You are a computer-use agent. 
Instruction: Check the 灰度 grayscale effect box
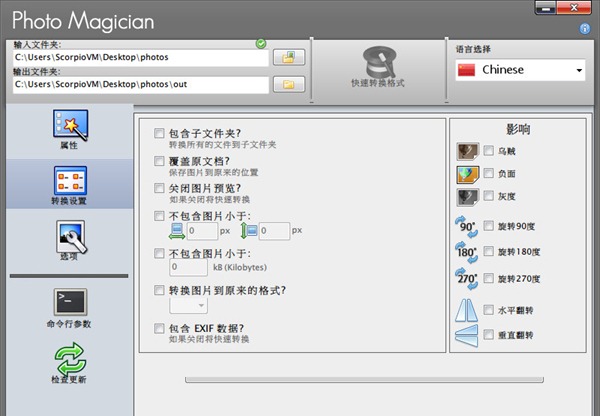tap(488, 196)
